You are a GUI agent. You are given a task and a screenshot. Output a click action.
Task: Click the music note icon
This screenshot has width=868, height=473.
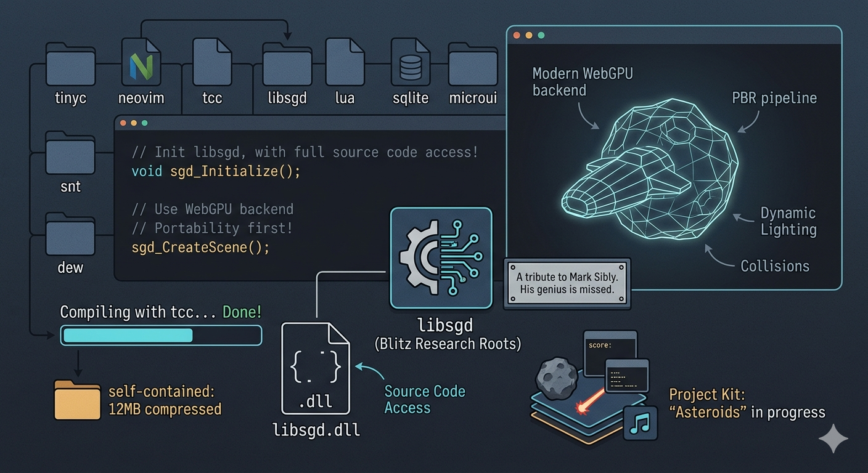641,422
